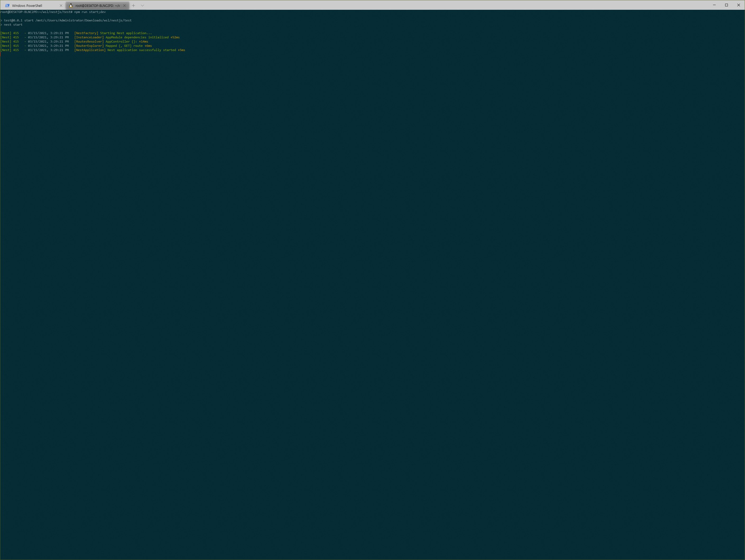Minimize the terminal window
This screenshot has height=560, width=745.
[x=714, y=5]
